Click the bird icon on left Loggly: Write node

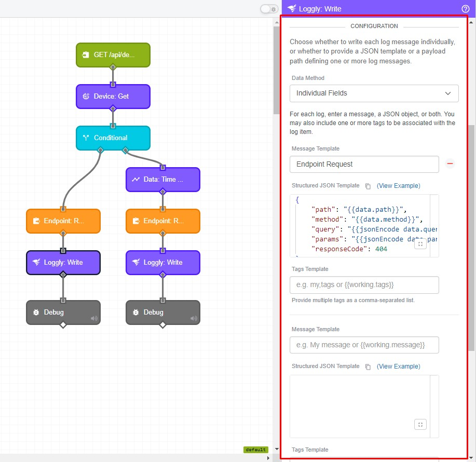tap(36, 262)
